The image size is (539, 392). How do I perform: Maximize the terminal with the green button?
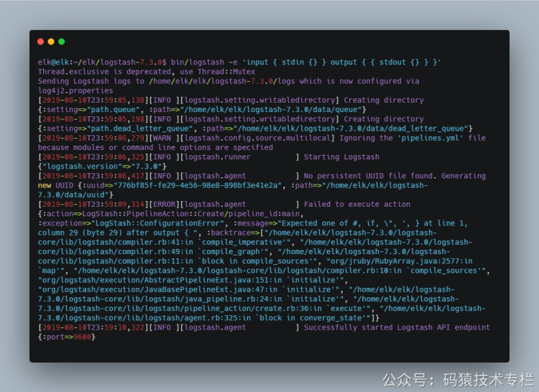(x=62, y=42)
